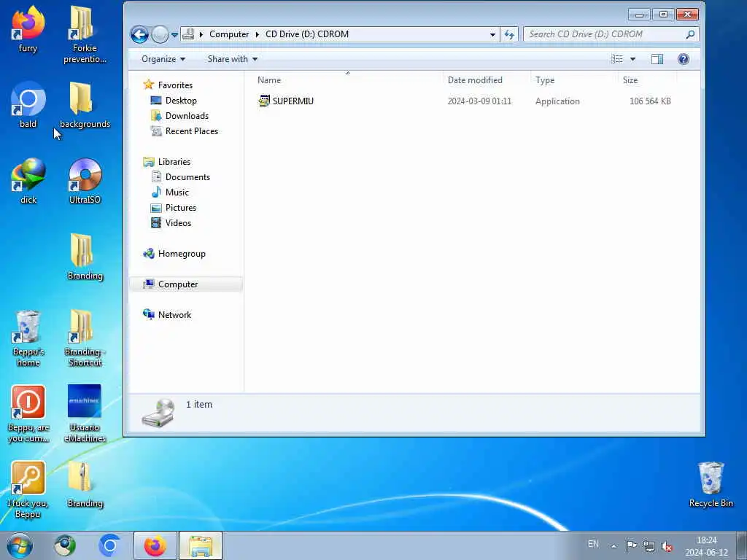Click the 2024-03-09 01:11 date cell

[479, 101]
